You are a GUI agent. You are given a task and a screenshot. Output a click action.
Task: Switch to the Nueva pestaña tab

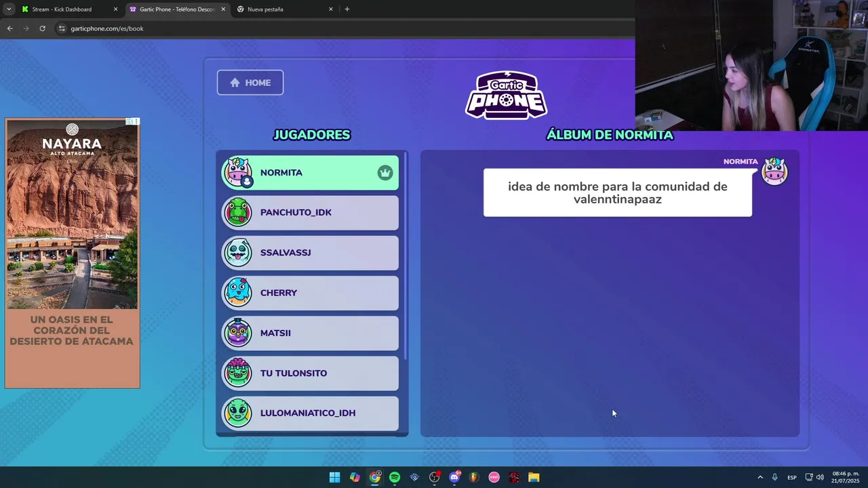point(283,9)
